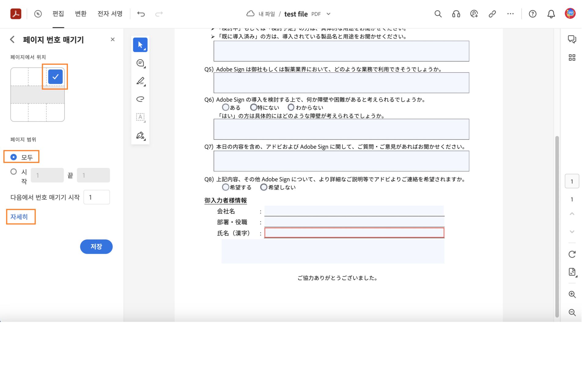The width and height of the screenshot is (587, 392).
Task: Click the 끝 page number field
Action: tap(93, 175)
